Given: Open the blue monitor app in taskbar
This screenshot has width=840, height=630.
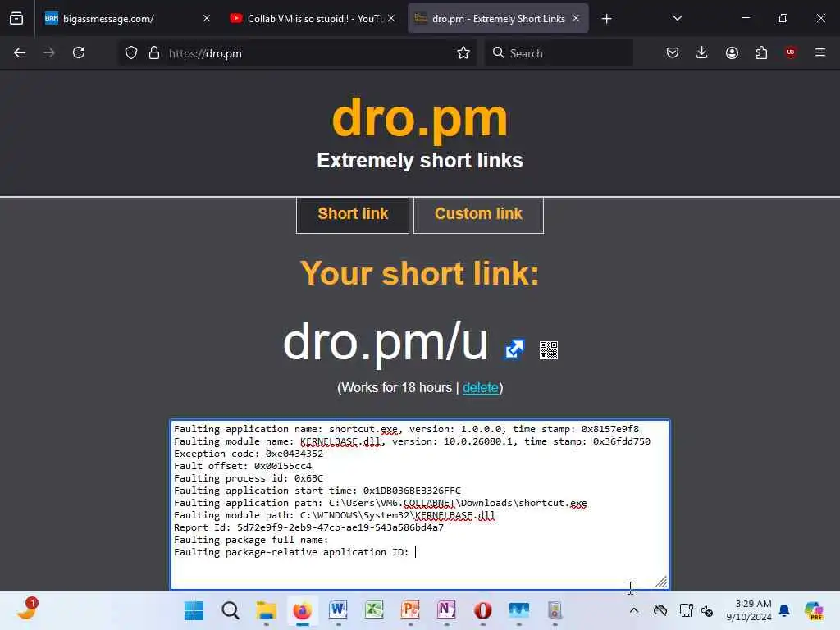Looking at the screenshot, I should (519, 610).
